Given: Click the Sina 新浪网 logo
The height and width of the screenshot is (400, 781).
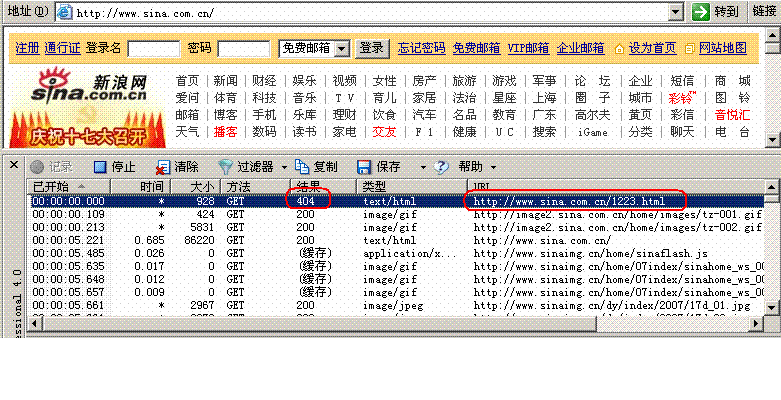Looking at the screenshot, I should [90, 86].
